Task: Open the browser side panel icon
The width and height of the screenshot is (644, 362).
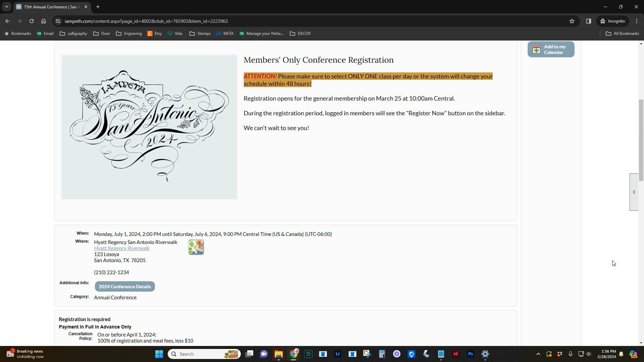Action: [589, 21]
